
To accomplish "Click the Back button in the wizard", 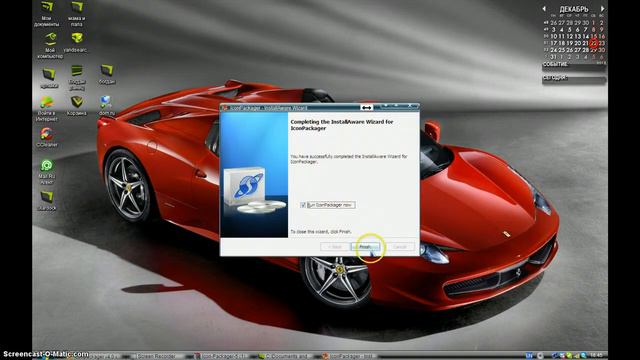I will pos(335,247).
